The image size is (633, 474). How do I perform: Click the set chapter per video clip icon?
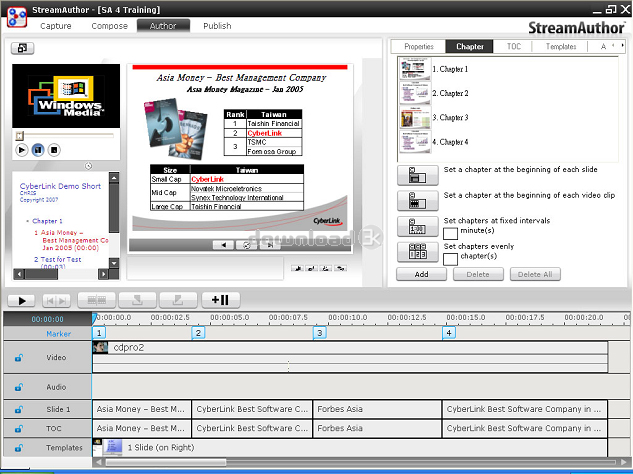click(417, 201)
